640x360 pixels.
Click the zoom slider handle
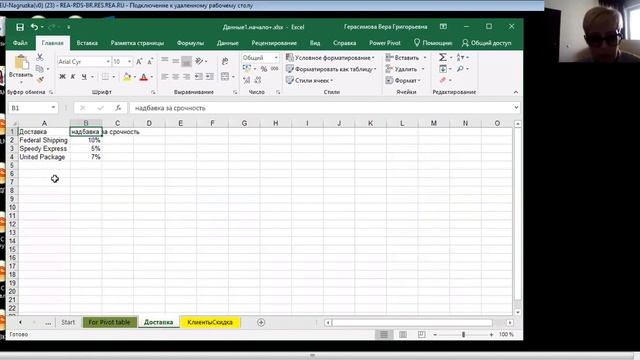(463, 335)
